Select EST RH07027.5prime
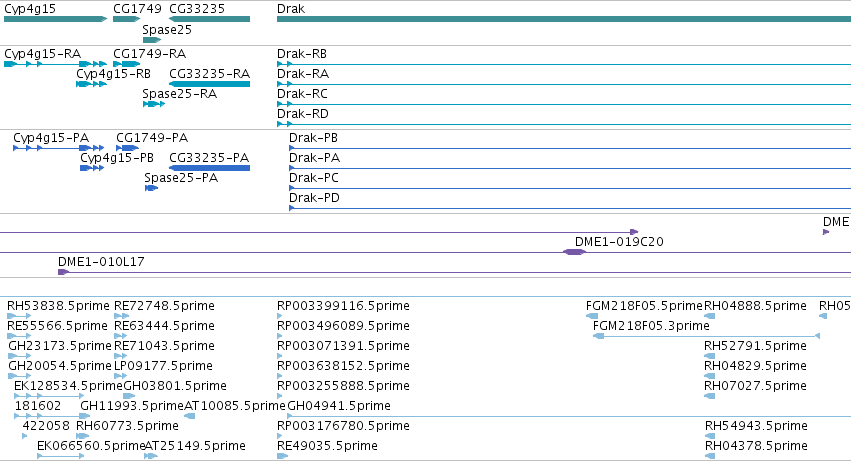 (x=755, y=387)
